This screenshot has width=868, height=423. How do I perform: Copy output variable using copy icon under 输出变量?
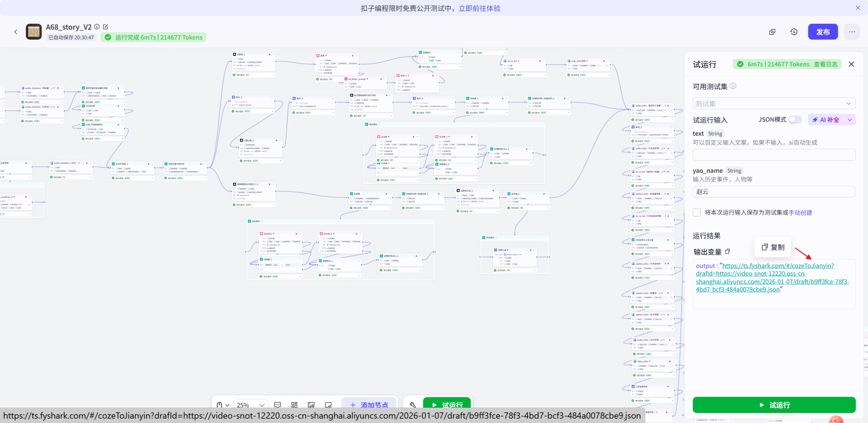coord(728,251)
